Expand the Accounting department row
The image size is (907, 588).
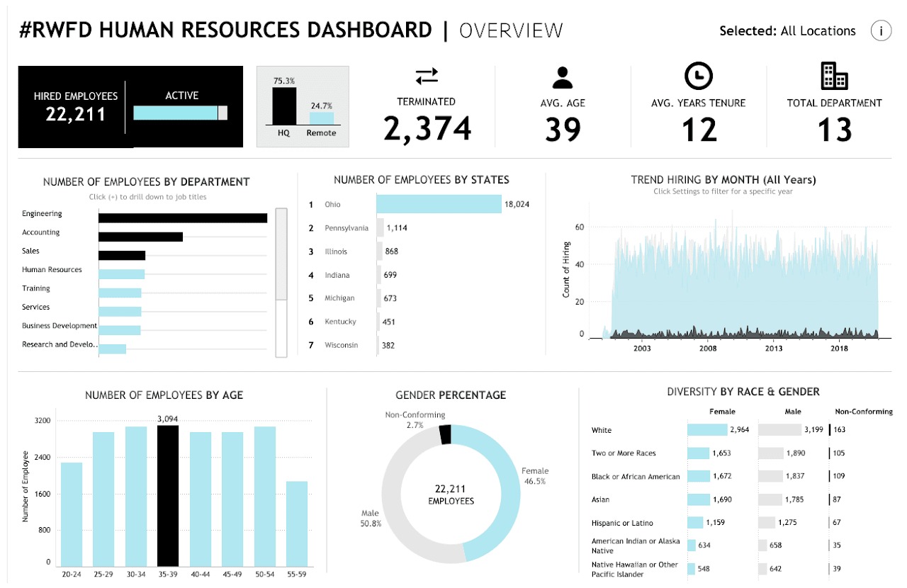(41, 232)
